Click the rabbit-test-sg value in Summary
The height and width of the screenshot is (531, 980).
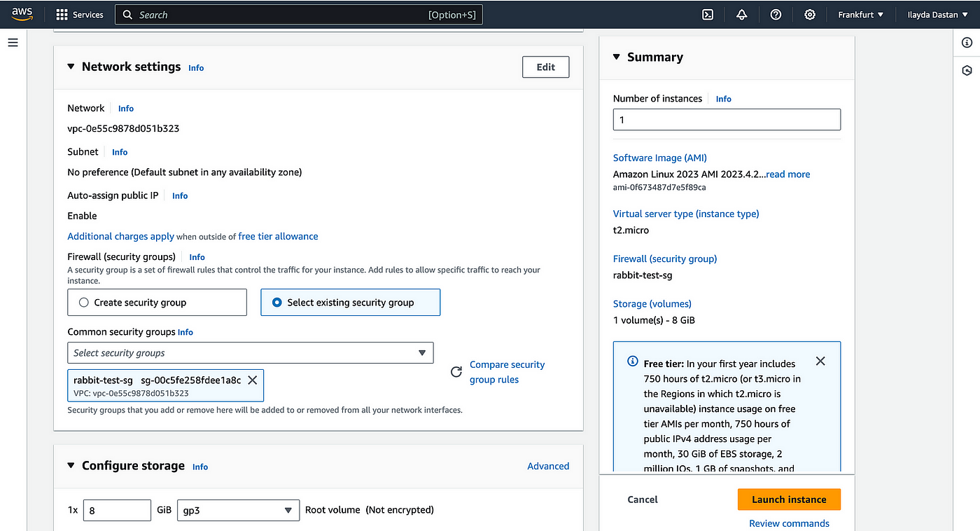pos(643,275)
